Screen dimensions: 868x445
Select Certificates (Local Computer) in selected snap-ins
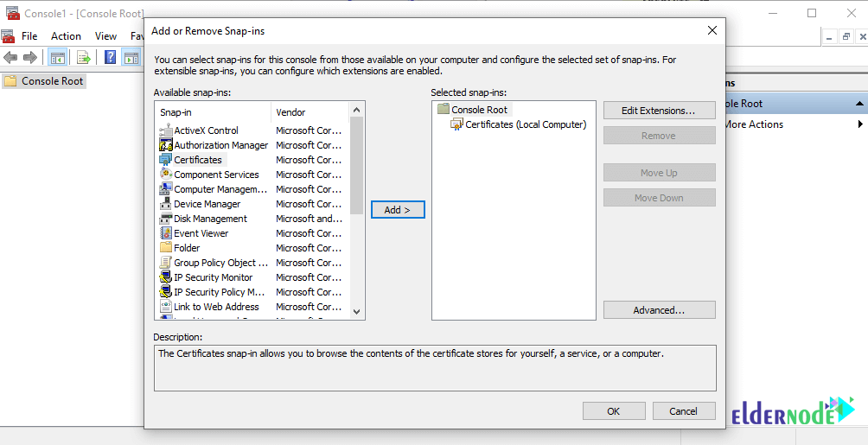[525, 124]
